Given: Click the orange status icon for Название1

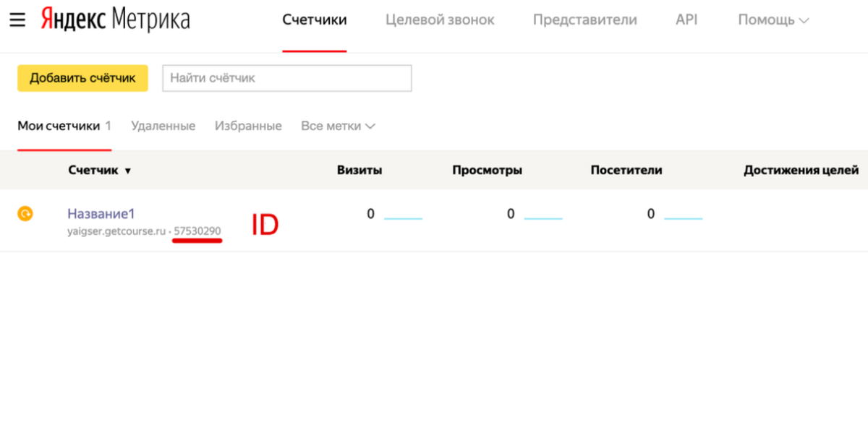Looking at the screenshot, I should 25,213.
